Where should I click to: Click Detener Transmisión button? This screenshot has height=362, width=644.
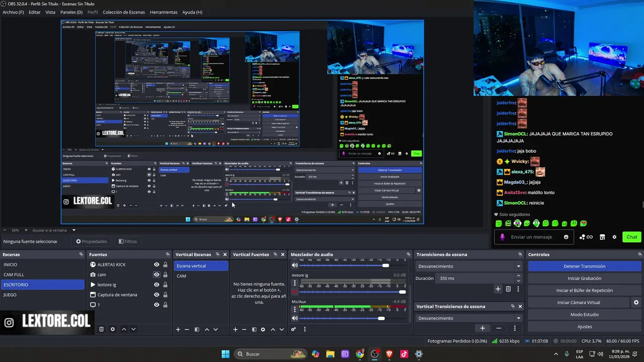tap(584, 266)
